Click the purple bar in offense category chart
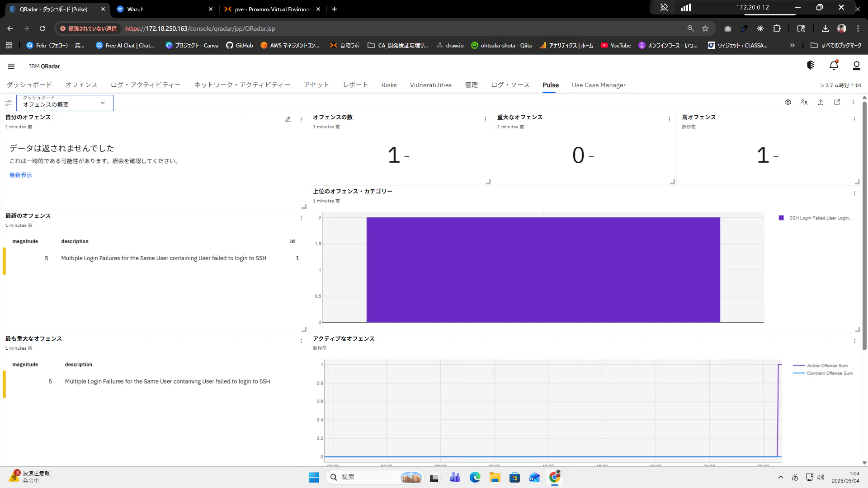This screenshot has width=868, height=488. 543,270
